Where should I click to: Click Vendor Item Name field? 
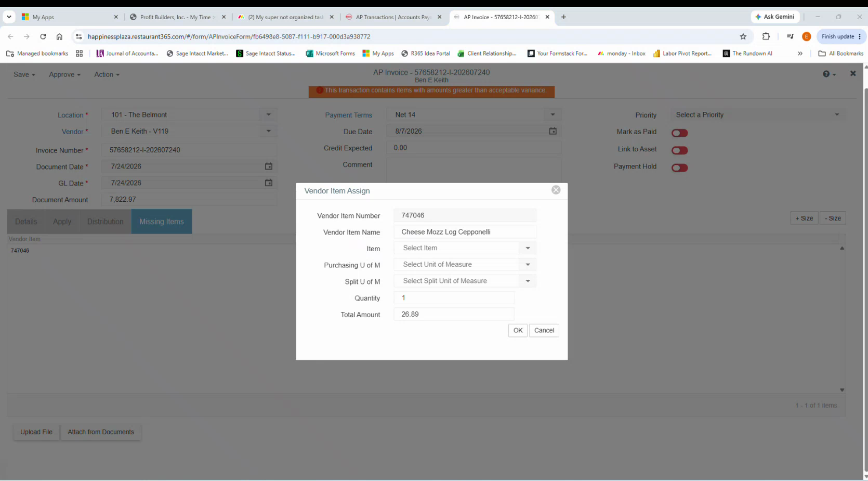[465, 232]
